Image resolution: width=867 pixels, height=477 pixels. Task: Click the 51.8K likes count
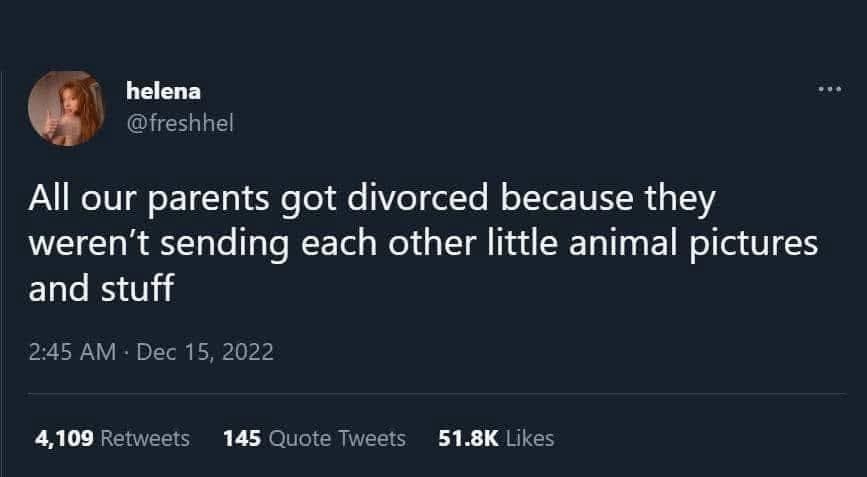click(x=468, y=438)
